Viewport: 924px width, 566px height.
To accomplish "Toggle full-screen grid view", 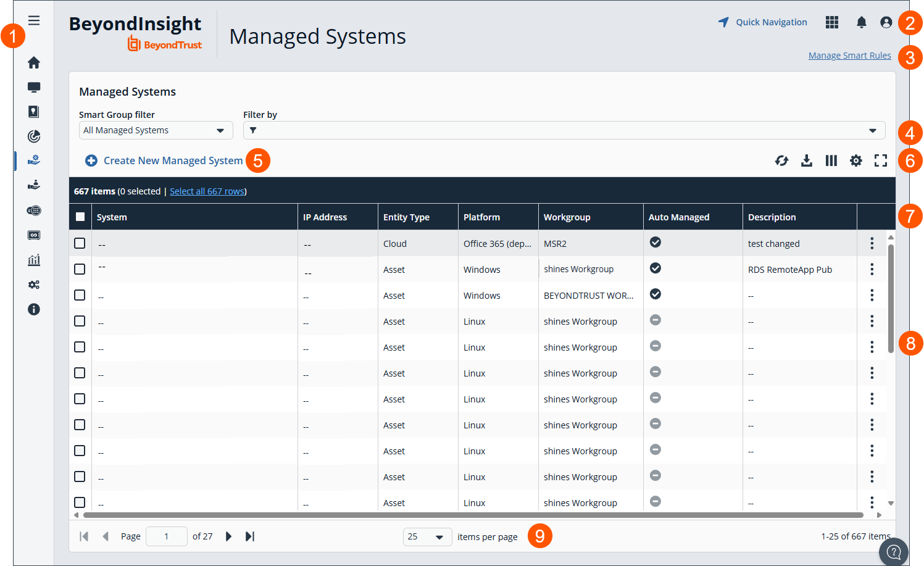I will [881, 160].
